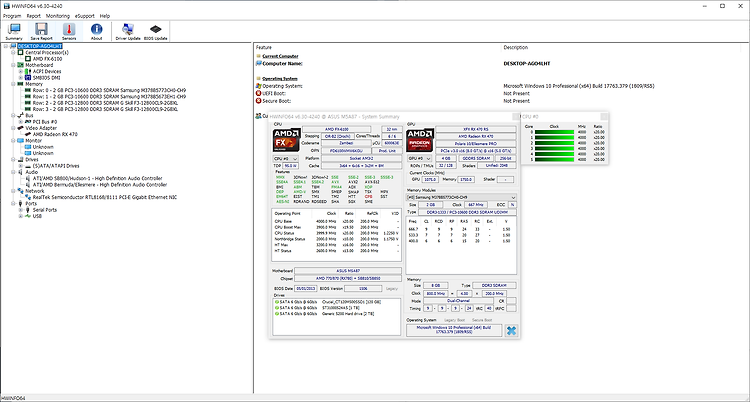This screenshot has height=402, width=750.
Task: Open the eSupport menu
Action: 85,16
